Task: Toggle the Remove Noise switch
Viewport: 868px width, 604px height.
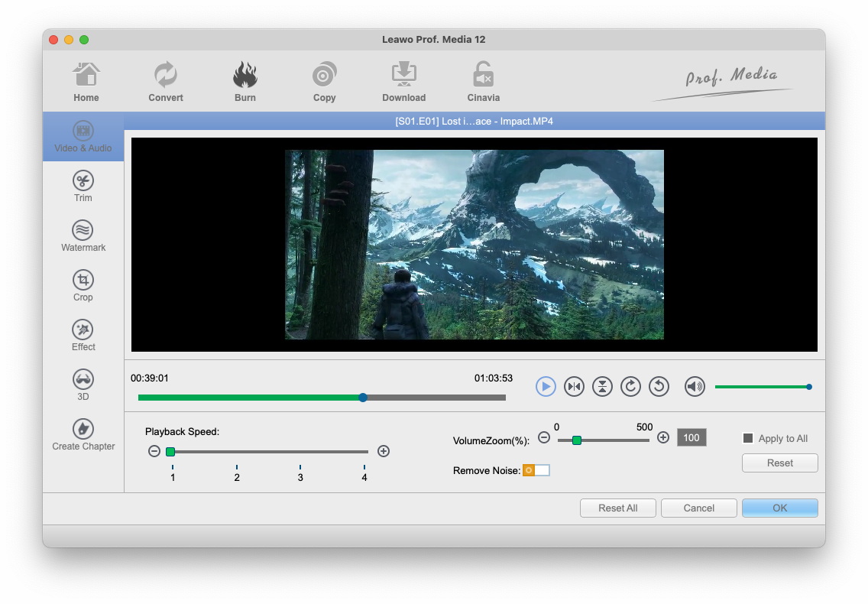Action: point(536,470)
